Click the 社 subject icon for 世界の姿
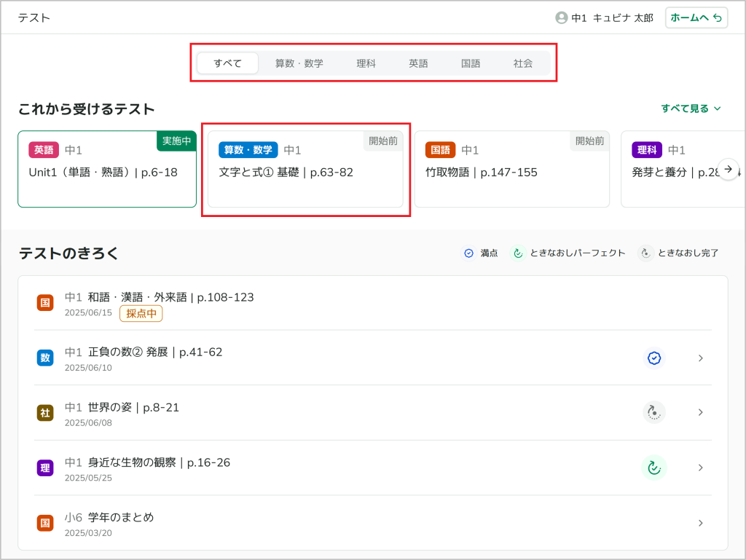The width and height of the screenshot is (746, 560). click(45, 413)
